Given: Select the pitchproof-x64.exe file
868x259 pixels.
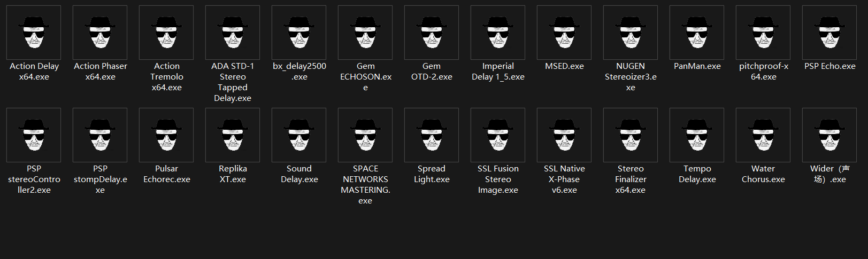Looking at the screenshot, I should click(763, 33).
